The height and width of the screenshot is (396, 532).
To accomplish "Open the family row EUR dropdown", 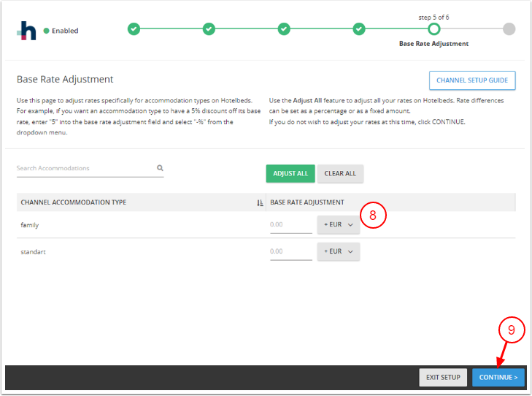I will click(338, 225).
